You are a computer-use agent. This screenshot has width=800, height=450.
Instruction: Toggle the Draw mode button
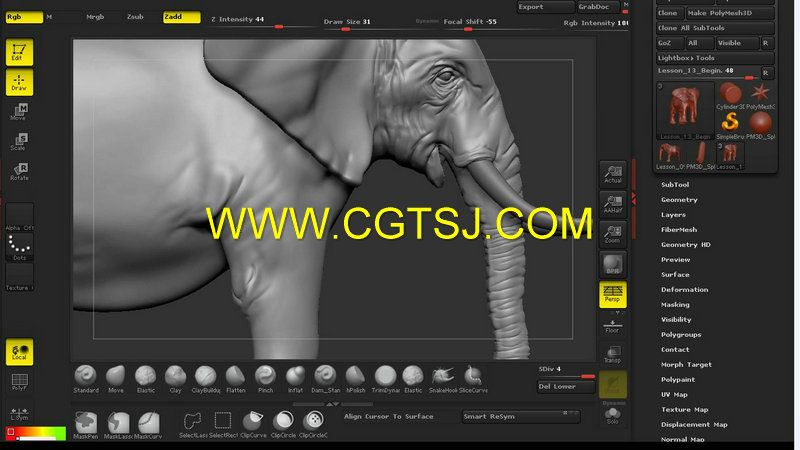click(x=19, y=82)
